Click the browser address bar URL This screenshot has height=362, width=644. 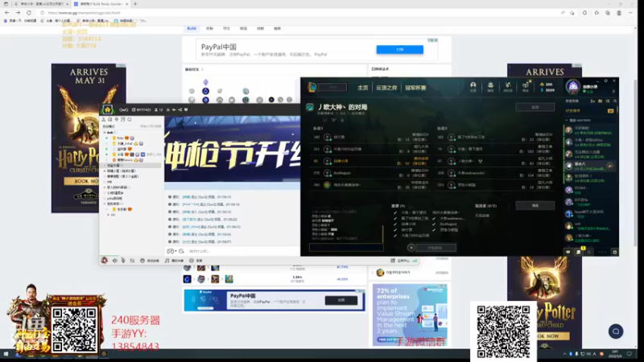point(85,13)
